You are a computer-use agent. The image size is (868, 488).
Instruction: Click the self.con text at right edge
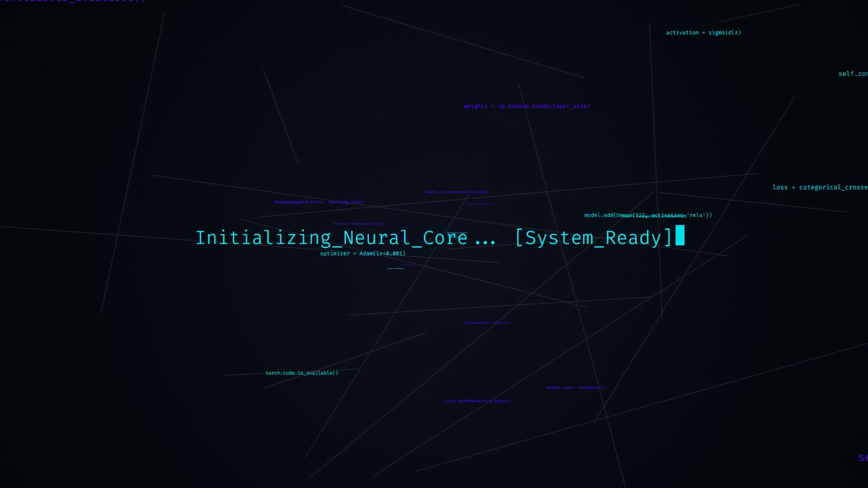[x=853, y=74]
